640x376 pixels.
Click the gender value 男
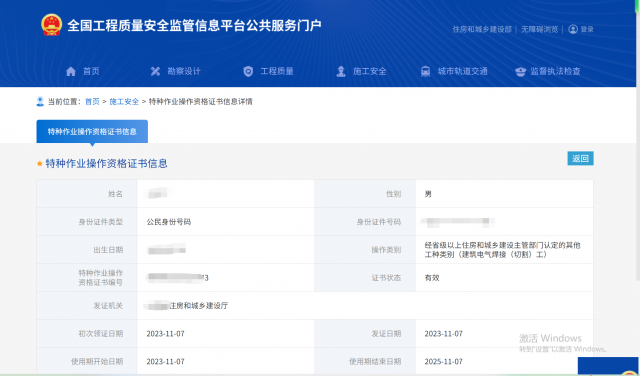click(428, 194)
